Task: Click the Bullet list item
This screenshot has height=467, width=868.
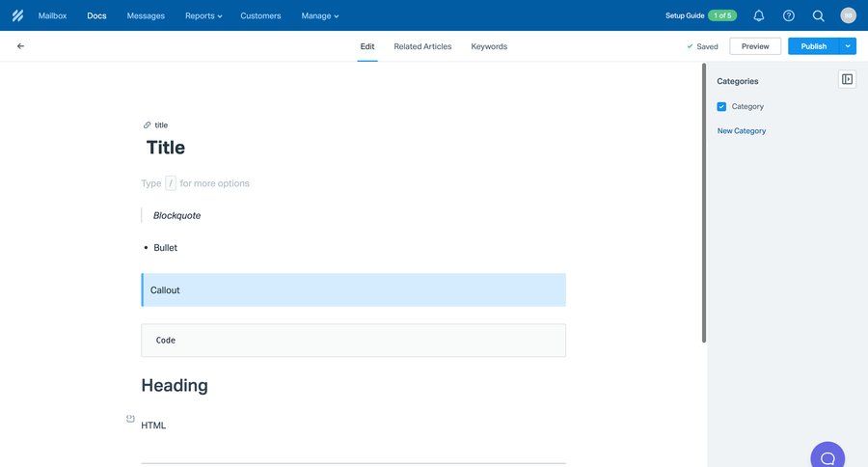Action: click(x=165, y=248)
